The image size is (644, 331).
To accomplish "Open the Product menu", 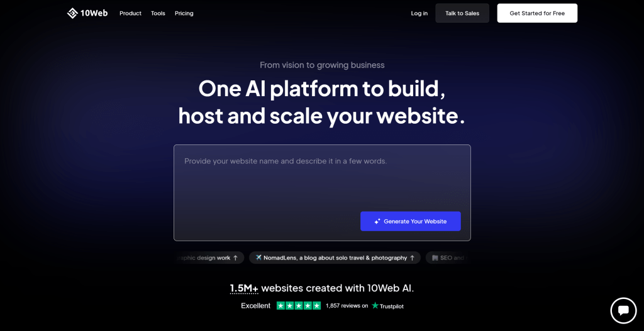I will 130,13.
